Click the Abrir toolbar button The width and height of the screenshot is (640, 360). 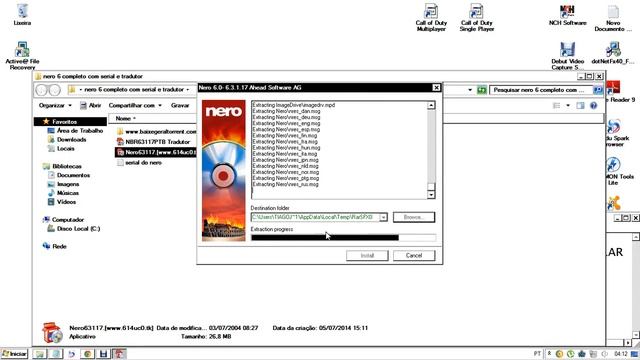[90, 105]
